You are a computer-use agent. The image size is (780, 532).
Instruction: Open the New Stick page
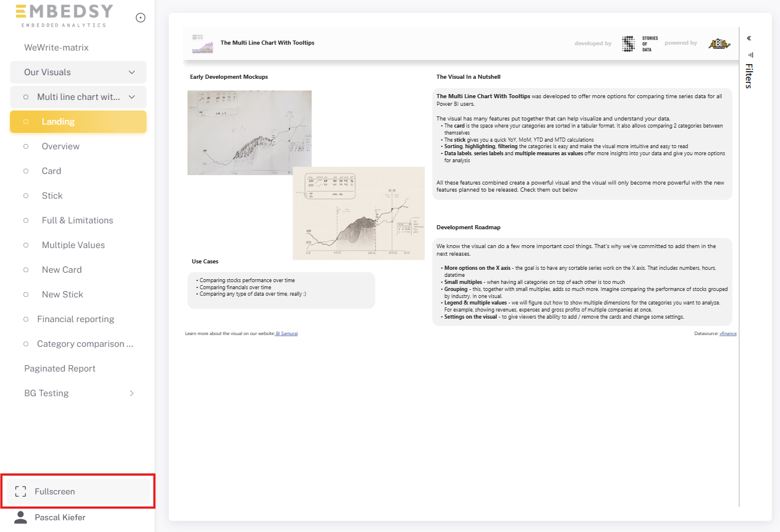click(x=62, y=295)
